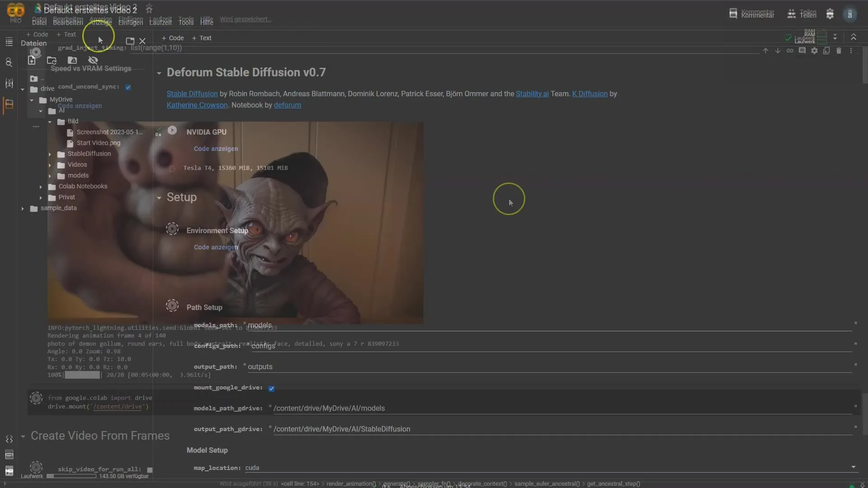Viewport: 868px width, 488px height.
Task: Click the search/magnifier icon in sidebar
Action: click(8, 62)
